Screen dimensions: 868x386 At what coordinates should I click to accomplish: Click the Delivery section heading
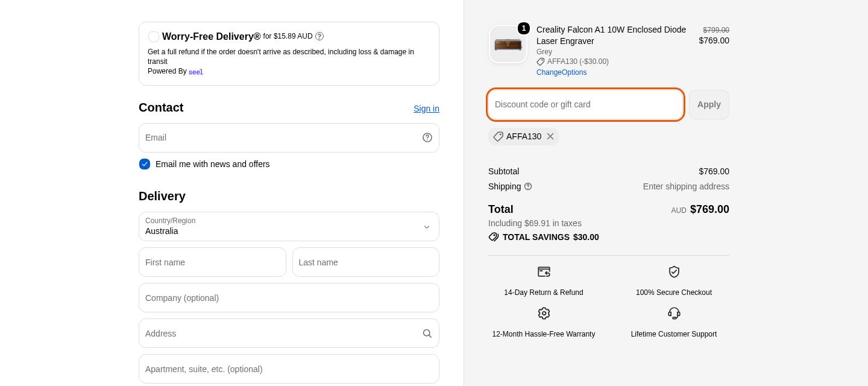(x=162, y=196)
